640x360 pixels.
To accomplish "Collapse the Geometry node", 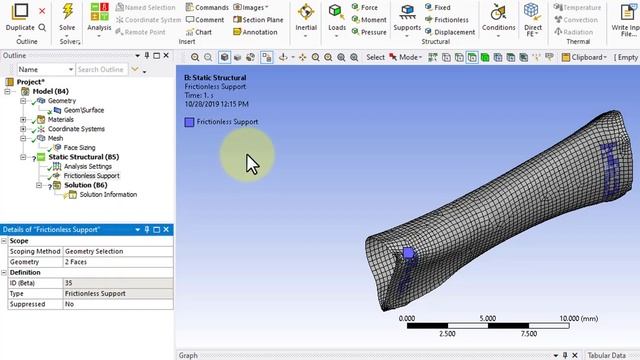I will coord(23,101).
